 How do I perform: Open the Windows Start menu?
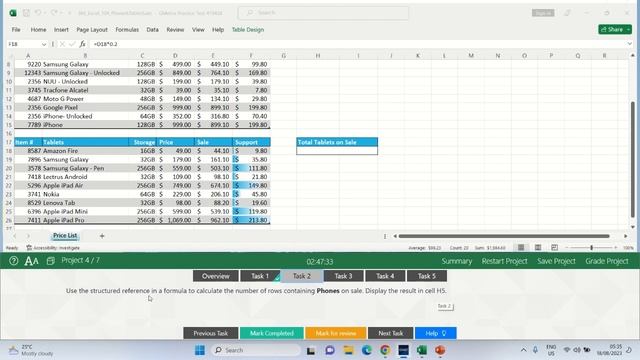[x=200, y=350]
